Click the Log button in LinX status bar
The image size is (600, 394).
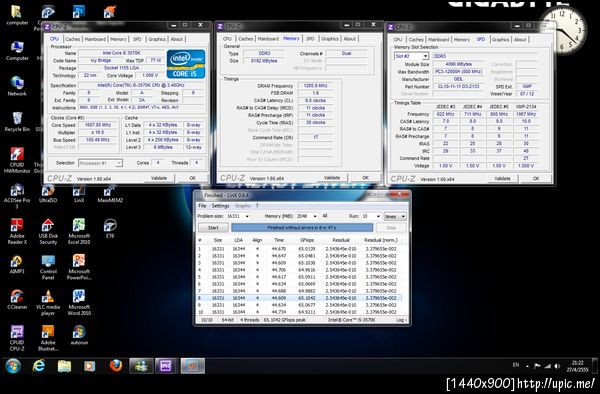point(401,320)
